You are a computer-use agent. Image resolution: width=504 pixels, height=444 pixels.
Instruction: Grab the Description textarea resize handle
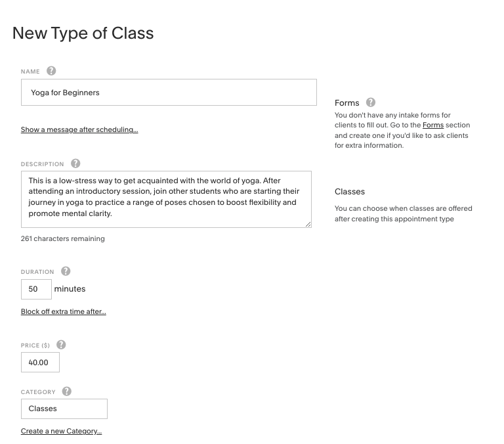click(x=308, y=224)
